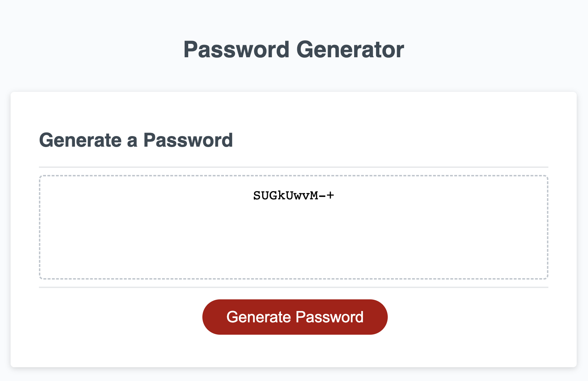
Task: Click directly on the + symbol in password
Action: [330, 195]
